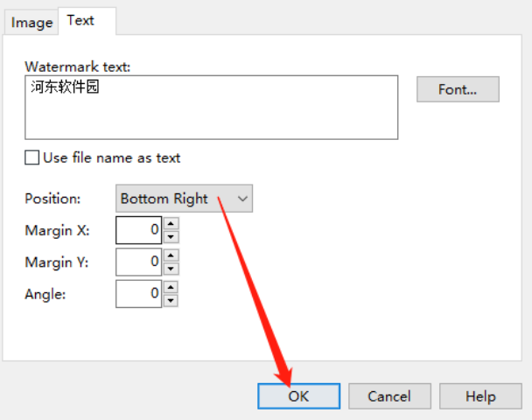Click the Position dropdown chevron arrow
The height and width of the screenshot is (420, 532).
click(243, 199)
